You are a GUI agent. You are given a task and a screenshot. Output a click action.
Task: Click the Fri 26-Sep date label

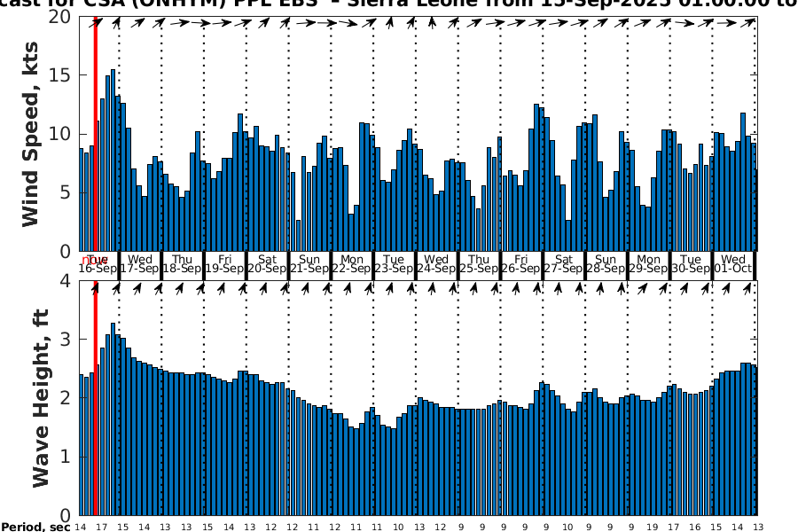click(521, 264)
